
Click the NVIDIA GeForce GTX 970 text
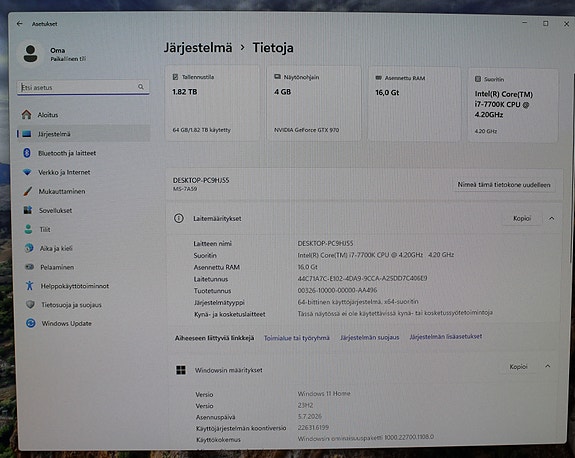(306, 130)
